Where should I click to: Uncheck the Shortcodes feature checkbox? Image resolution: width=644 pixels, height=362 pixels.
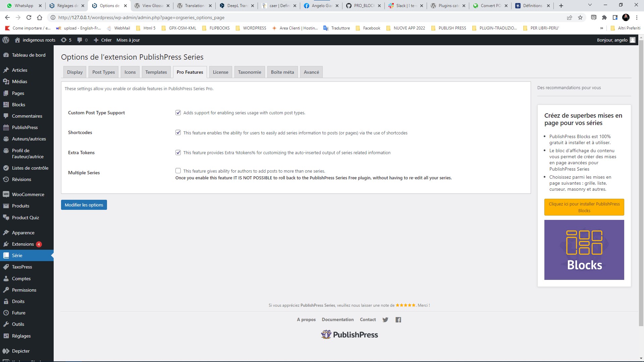(178, 132)
